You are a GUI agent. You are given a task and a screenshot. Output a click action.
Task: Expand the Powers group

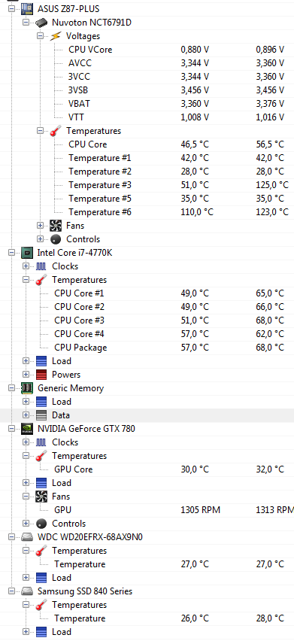click(26, 375)
